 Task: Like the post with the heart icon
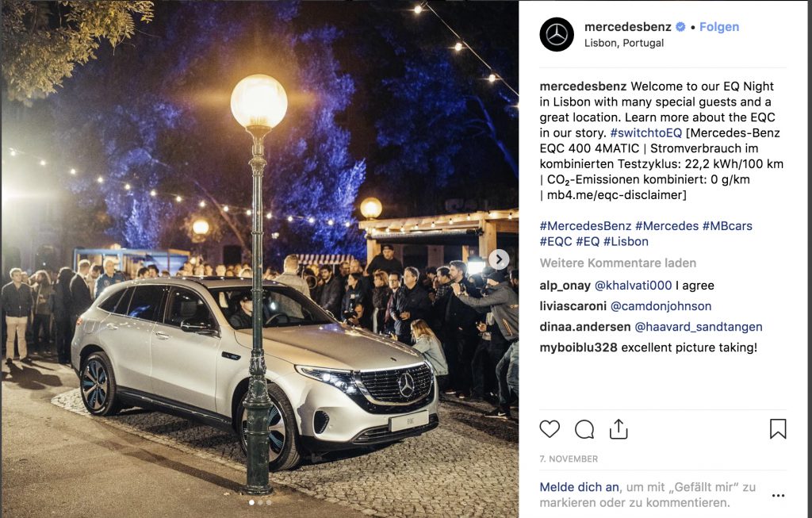point(550,429)
